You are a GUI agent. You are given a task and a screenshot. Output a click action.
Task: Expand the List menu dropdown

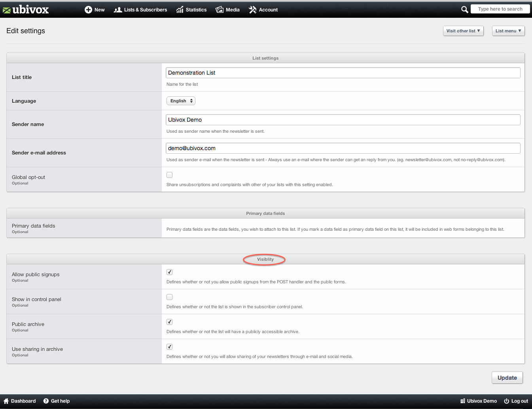(508, 31)
